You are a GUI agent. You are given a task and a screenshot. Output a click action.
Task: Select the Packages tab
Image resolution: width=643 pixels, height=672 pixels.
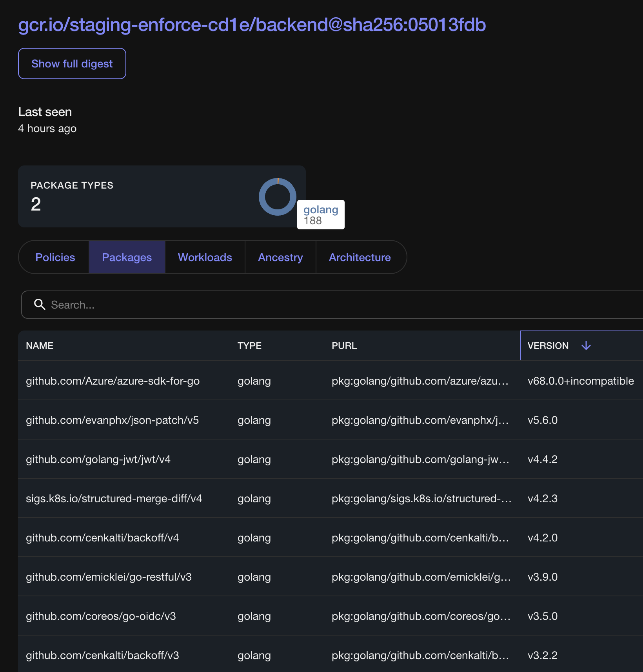tap(127, 257)
